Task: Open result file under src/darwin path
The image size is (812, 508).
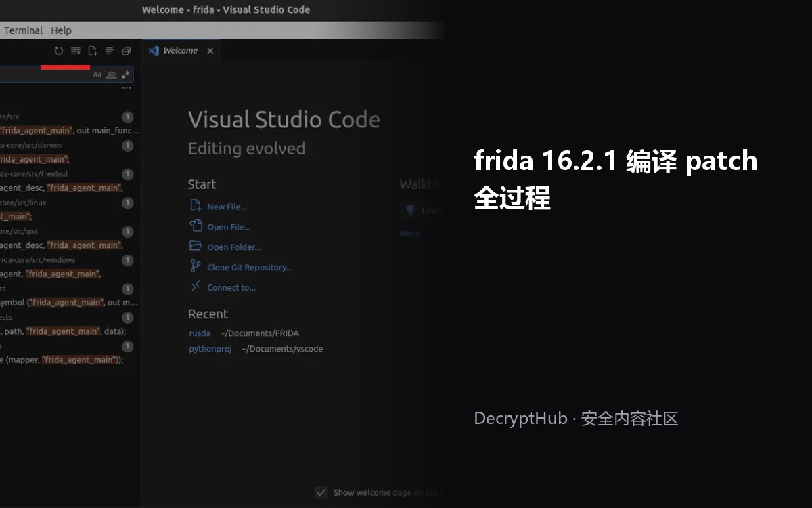Action: point(68,145)
